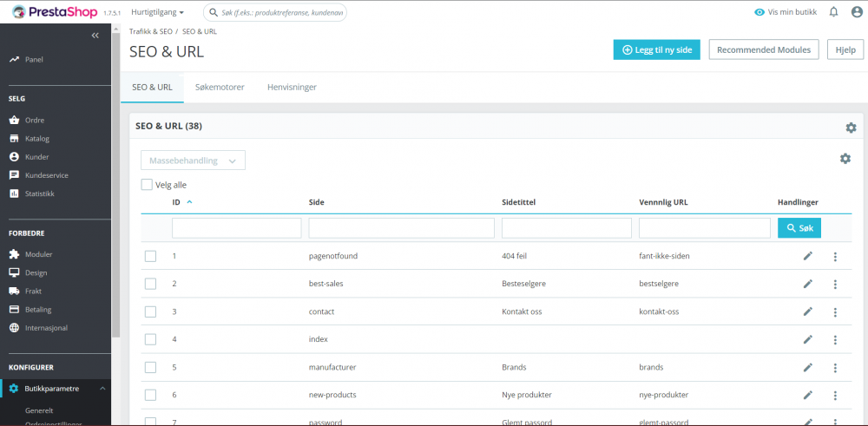
Task: Sort by ID column arrow
Action: pos(190,202)
